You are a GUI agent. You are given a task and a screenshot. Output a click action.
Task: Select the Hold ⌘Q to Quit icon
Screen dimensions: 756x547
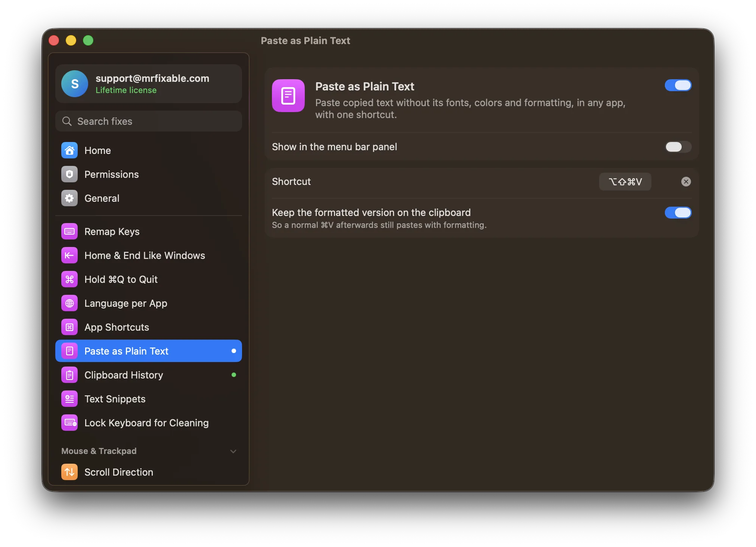(x=69, y=279)
